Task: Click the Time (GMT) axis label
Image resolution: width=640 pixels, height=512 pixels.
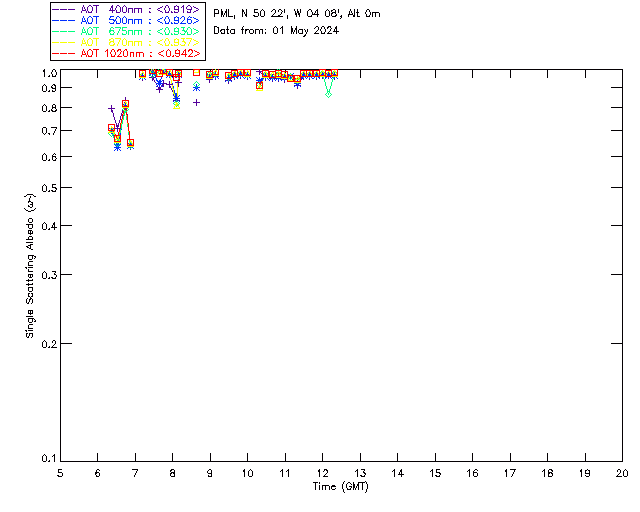Action: click(x=340, y=487)
